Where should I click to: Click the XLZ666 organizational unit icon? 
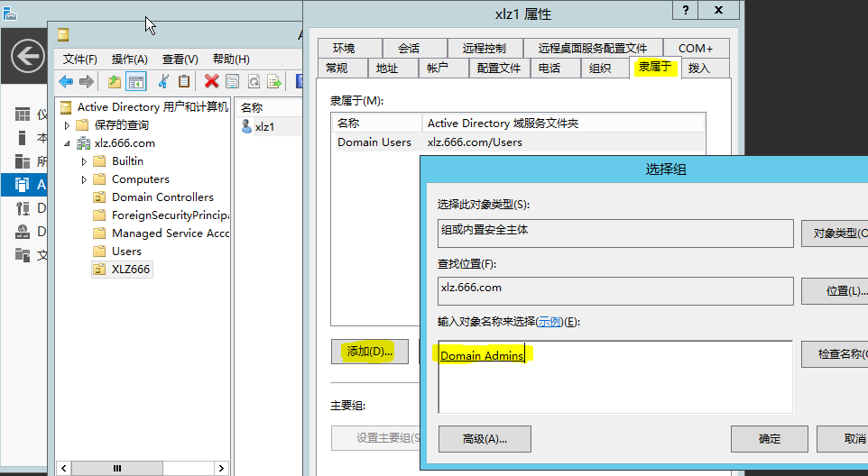99,270
